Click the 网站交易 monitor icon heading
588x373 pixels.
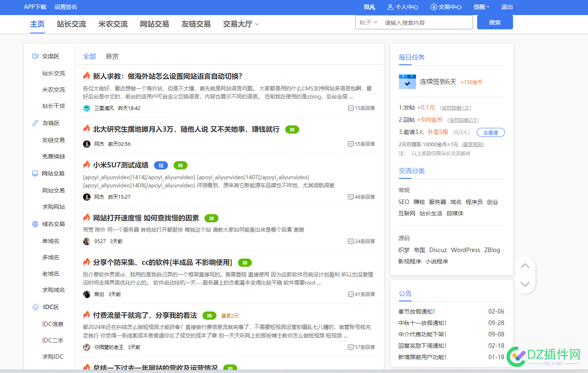[35, 173]
